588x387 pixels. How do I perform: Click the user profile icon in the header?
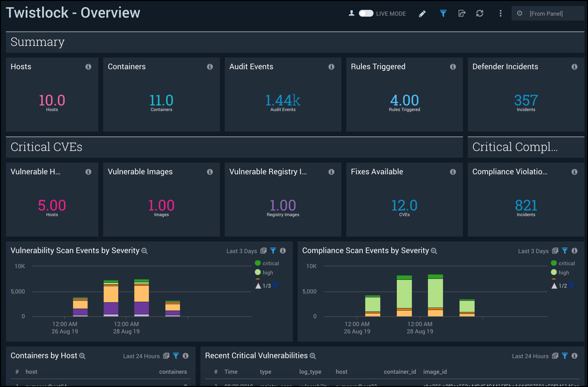(x=351, y=13)
